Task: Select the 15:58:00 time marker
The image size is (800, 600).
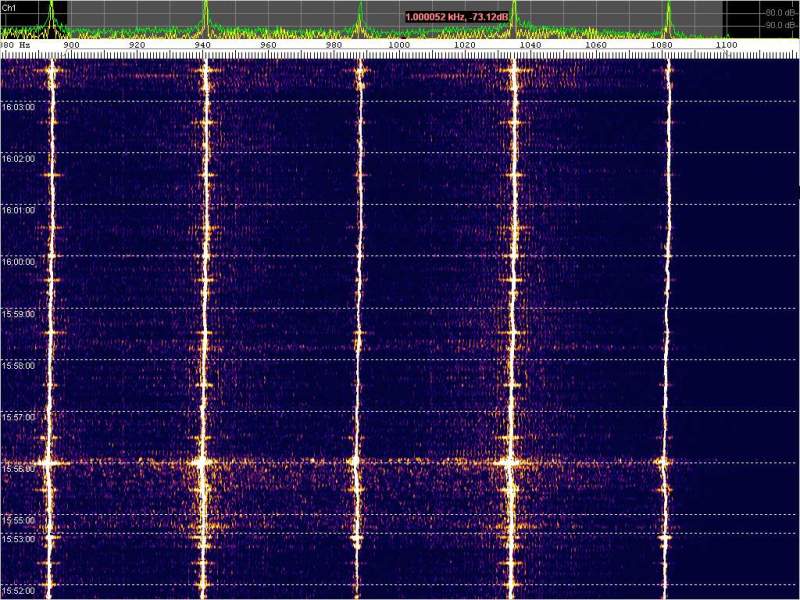Action: 18,366
